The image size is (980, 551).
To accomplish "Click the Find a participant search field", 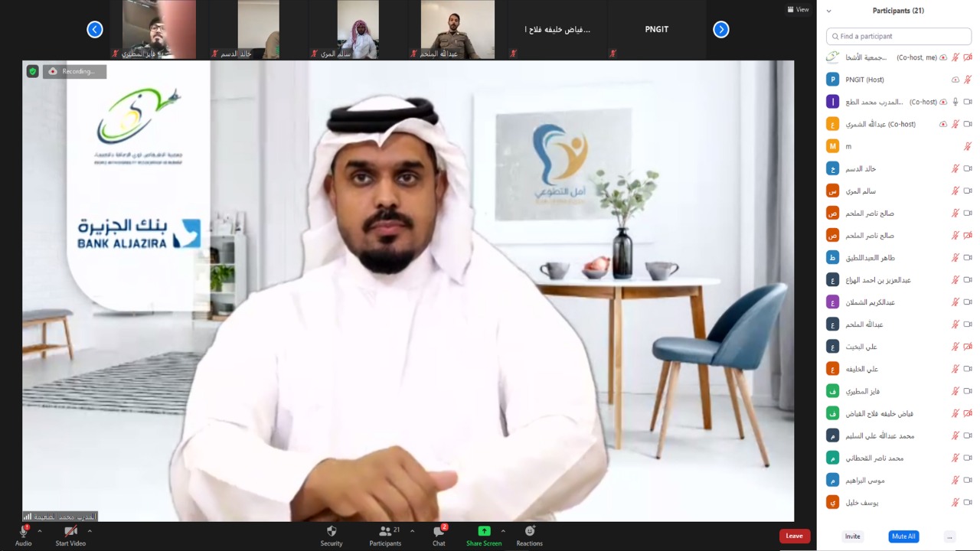I will [x=899, y=36].
